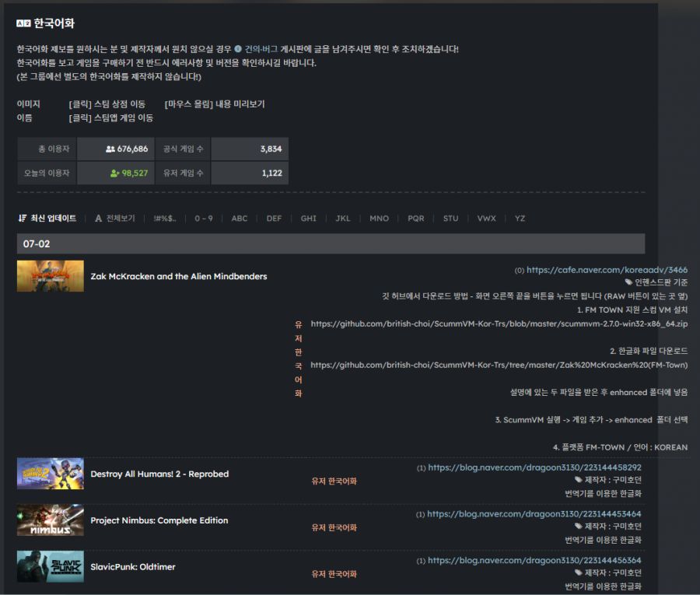Open the blog link ending 223144456364
The image size is (700, 595).
534,560
